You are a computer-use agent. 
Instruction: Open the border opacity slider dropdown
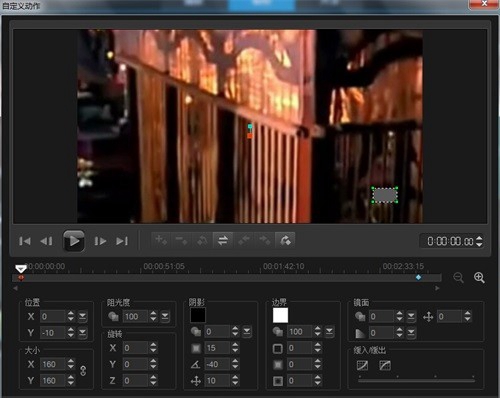click(329, 332)
